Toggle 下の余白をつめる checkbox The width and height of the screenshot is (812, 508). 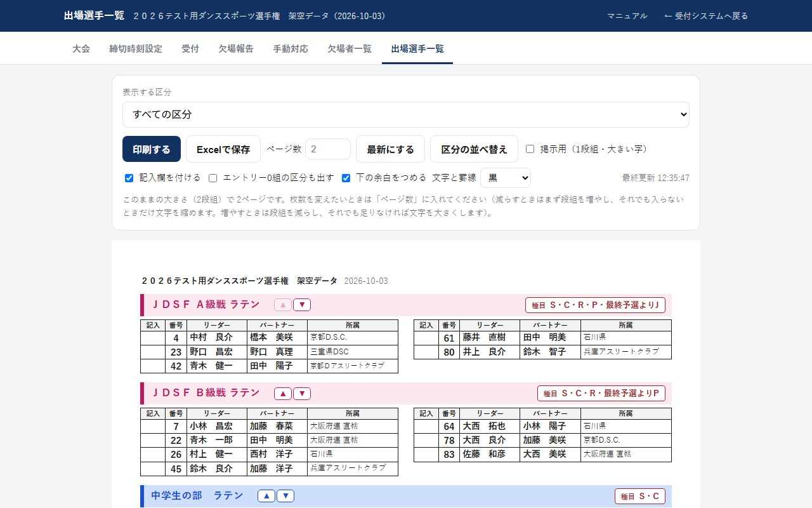(346, 178)
